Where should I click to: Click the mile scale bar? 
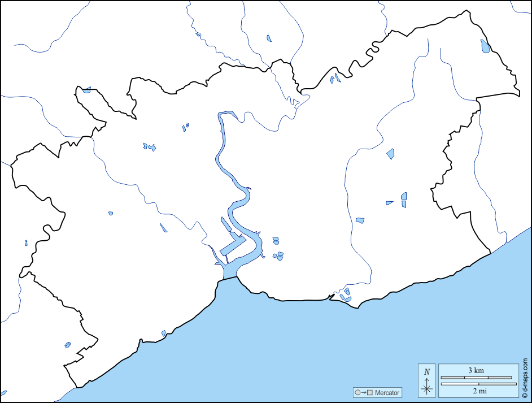[479, 384]
